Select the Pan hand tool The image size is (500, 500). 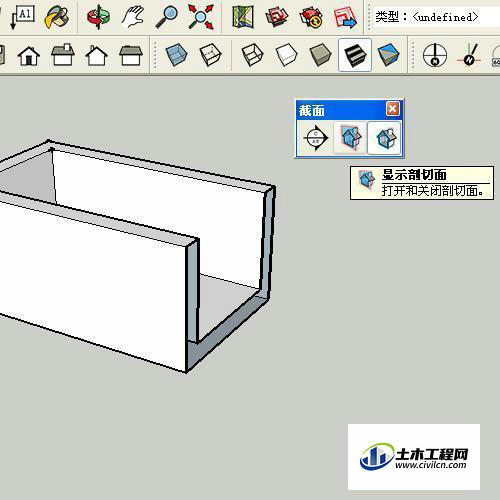click(x=132, y=17)
